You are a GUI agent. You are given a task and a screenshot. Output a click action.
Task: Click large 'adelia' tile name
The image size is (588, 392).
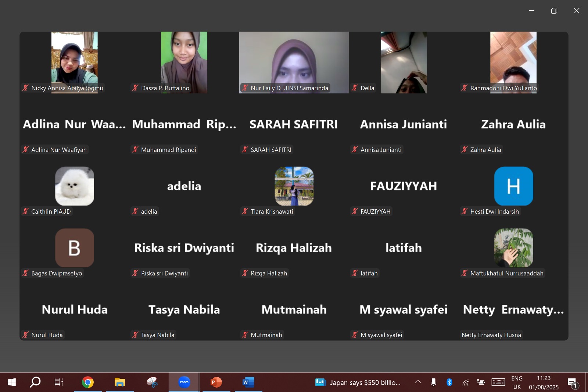184,186
